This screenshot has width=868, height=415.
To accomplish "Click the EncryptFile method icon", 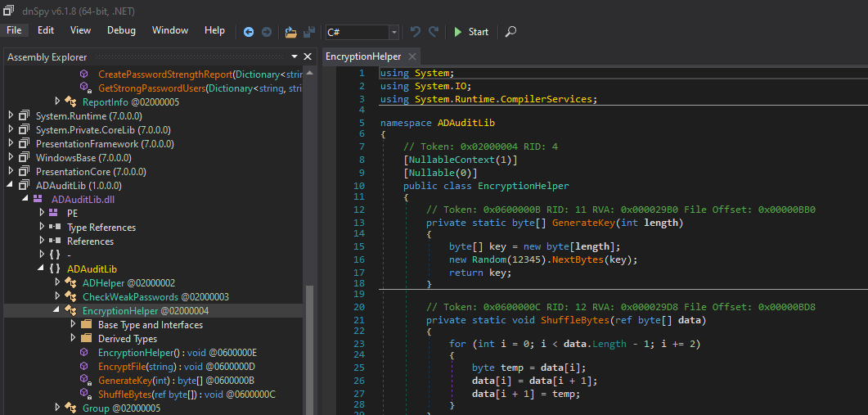I will pos(84,366).
